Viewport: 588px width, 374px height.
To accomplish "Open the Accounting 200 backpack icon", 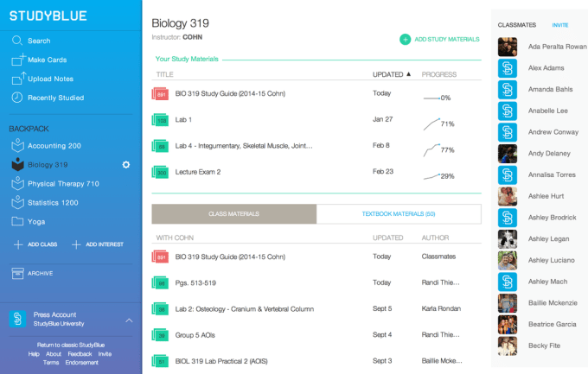I will [x=17, y=145].
